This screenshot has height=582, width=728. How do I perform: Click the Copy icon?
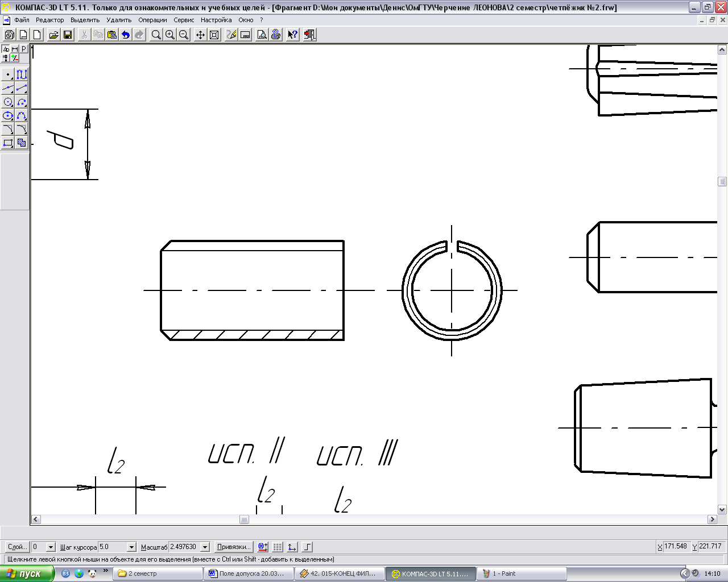tap(98, 35)
